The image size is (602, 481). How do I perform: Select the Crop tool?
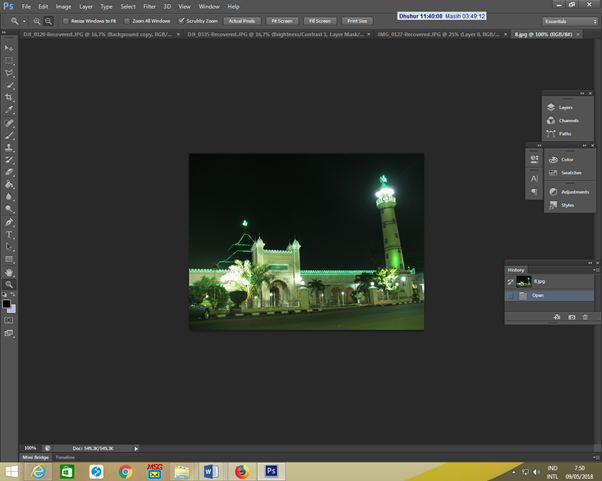tap(9, 98)
